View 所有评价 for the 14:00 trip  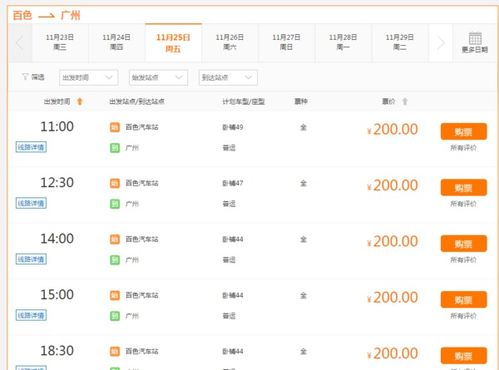(x=463, y=260)
